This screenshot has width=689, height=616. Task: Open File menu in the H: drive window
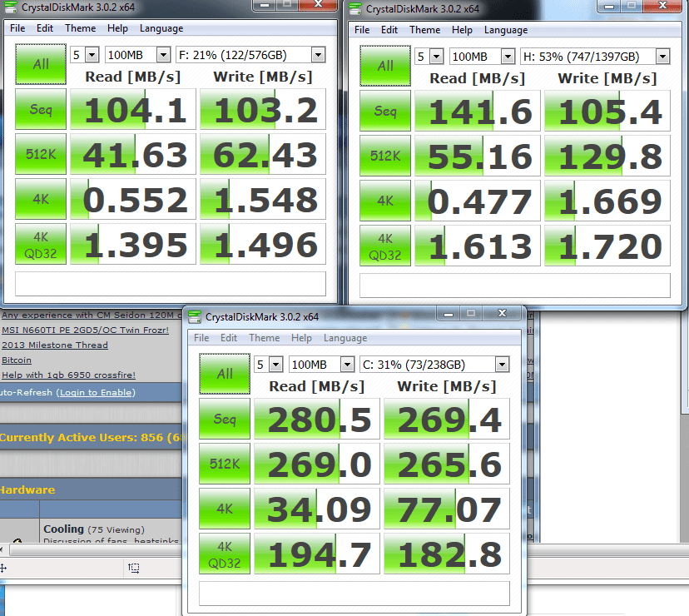(x=362, y=30)
